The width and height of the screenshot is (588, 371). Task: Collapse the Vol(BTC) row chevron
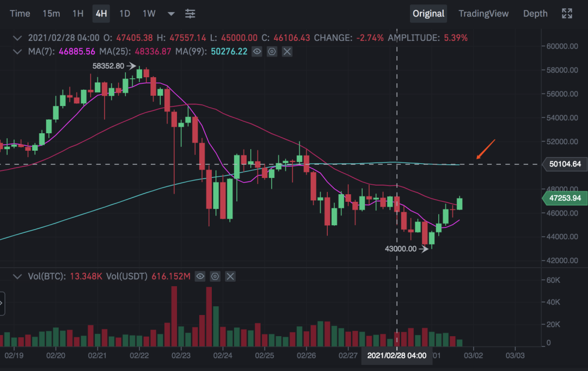click(17, 276)
